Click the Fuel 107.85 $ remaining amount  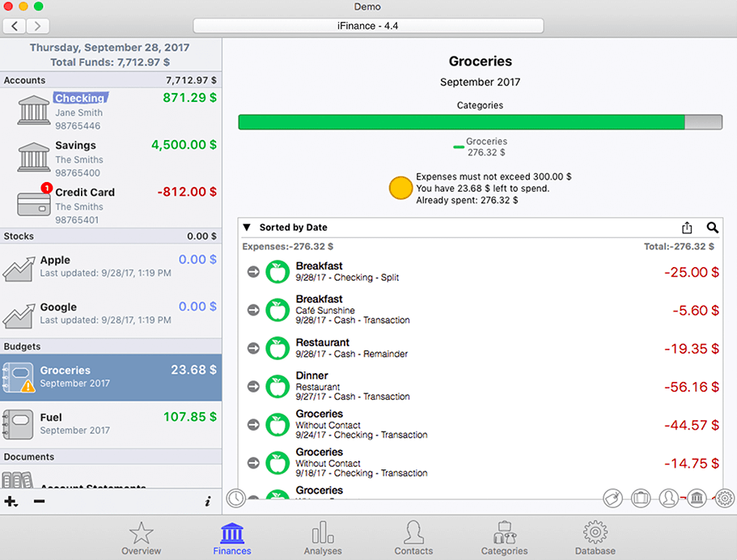point(190,417)
